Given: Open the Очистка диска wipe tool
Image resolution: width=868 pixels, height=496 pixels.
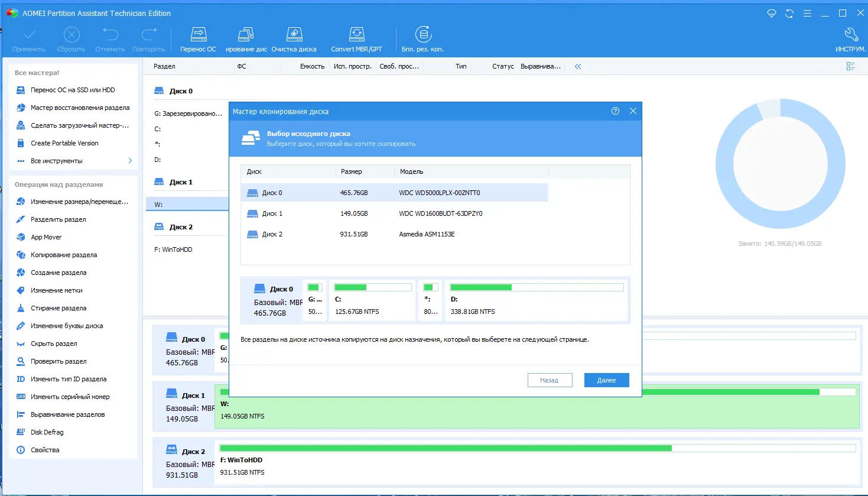Looking at the screenshot, I should (x=294, y=40).
